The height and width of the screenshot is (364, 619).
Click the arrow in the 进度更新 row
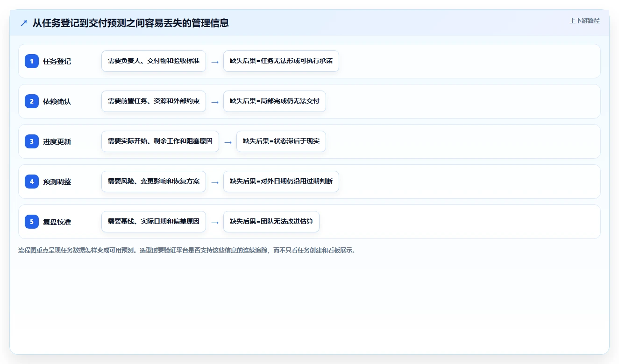(228, 142)
